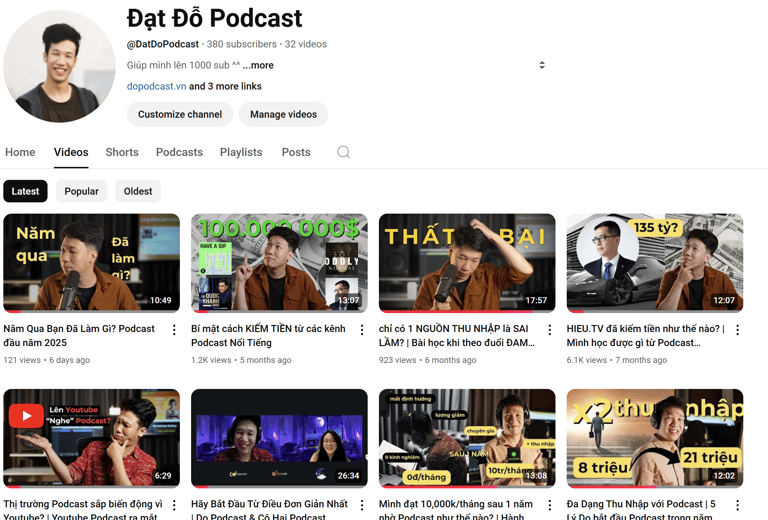Image resolution: width=768 pixels, height=520 pixels.
Task: Play the '0đ/tháng' 13:08 thumbnail
Action: 467,438
